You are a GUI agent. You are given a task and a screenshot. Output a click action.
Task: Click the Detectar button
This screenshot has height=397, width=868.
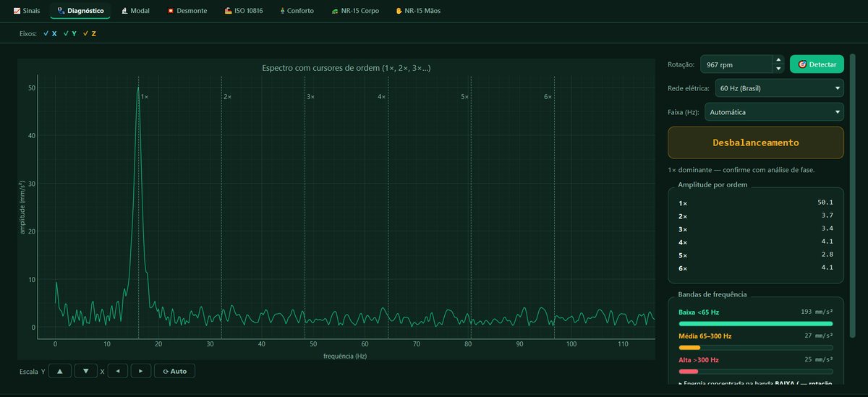(817, 64)
